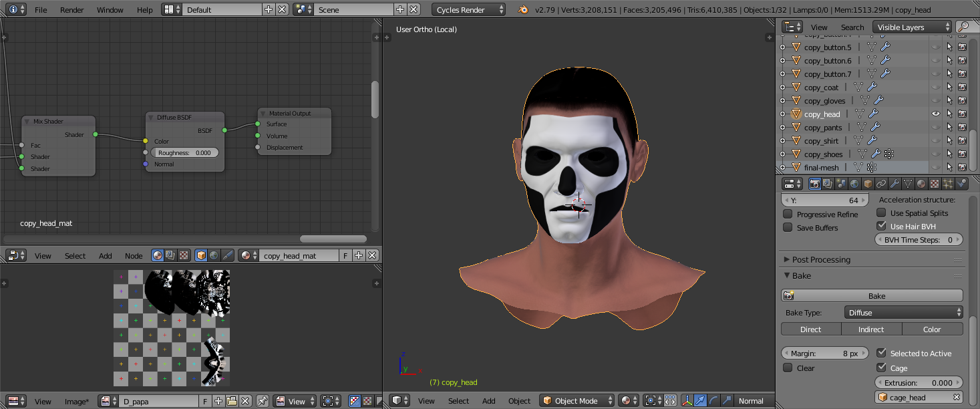This screenshot has height=409, width=980.
Task: Click the 3D manipulator widget toggle icon
Action: click(x=687, y=401)
